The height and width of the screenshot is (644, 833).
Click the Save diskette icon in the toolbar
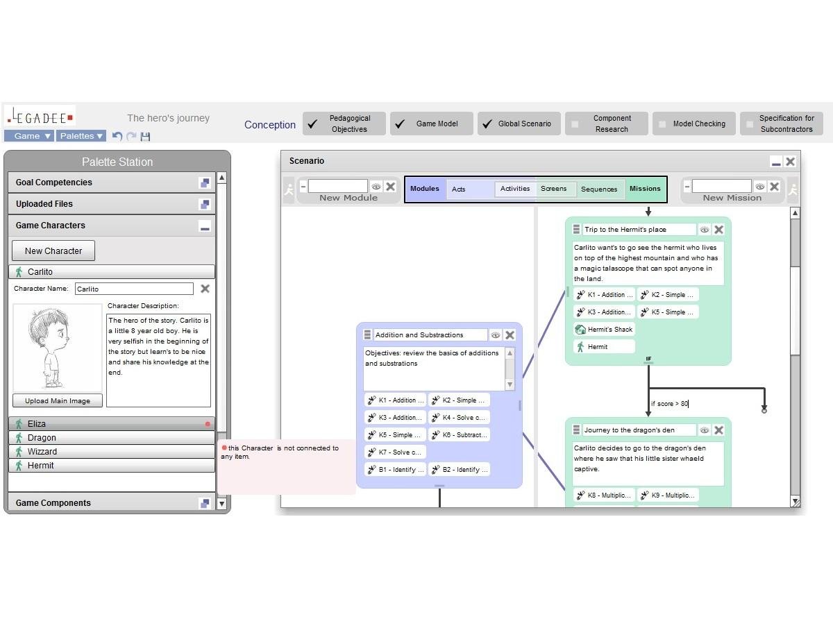tap(146, 136)
